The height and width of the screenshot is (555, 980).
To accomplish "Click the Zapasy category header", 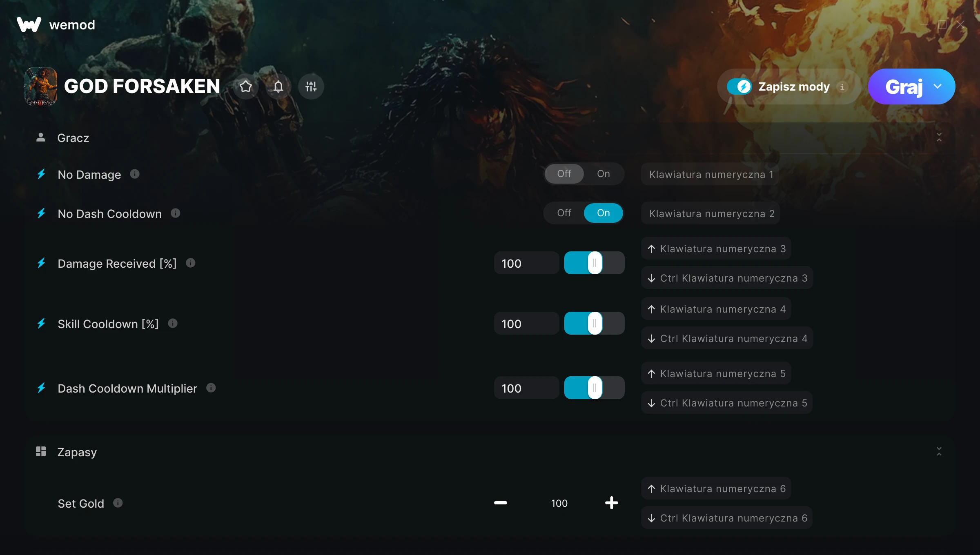I will click(77, 452).
